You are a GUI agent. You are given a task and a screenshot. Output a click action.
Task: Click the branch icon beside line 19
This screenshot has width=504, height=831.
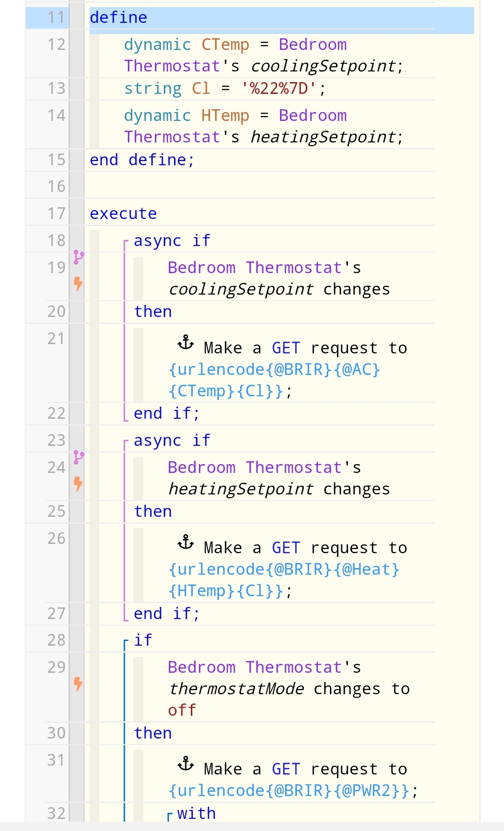coord(79,257)
